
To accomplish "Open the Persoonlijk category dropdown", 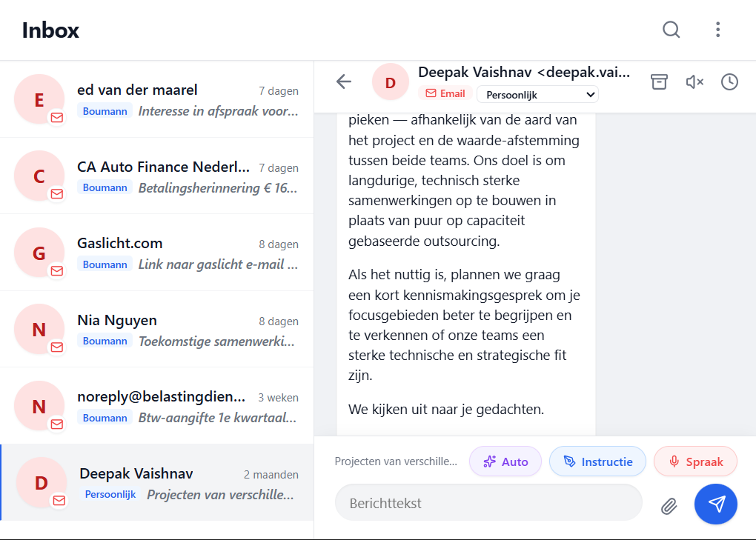I will coord(537,94).
